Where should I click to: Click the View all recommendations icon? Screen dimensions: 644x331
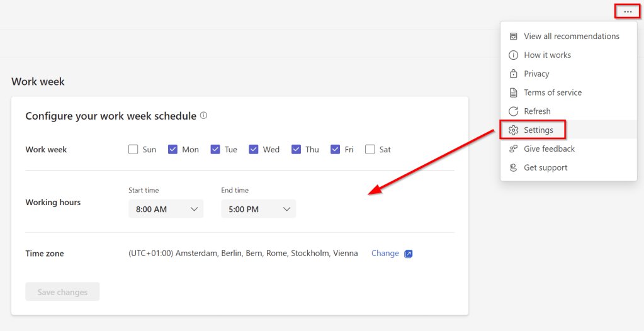click(514, 36)
